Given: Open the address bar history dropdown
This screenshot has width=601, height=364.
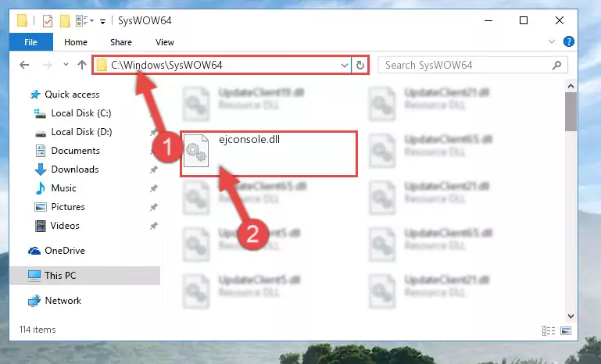Looking at the screenshot, I should click(x=345, y=66).
